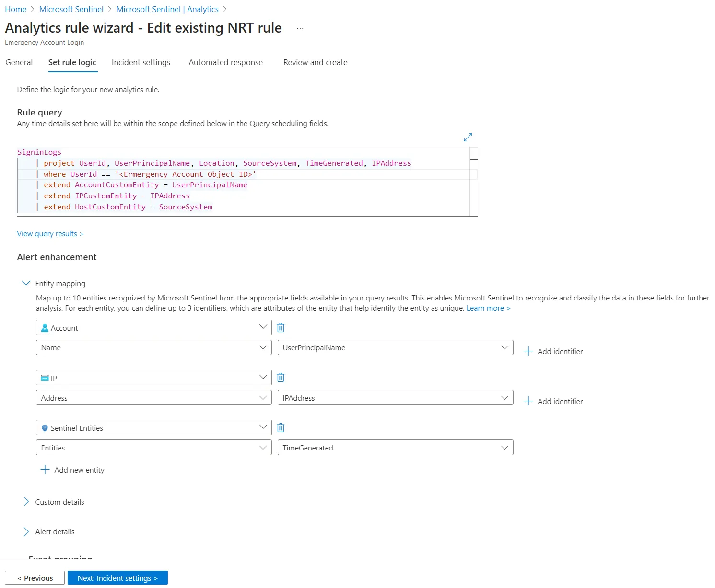Click Add new entity plus icon
Viewport: 715px width, 588px height.
[x=45, y=470]
